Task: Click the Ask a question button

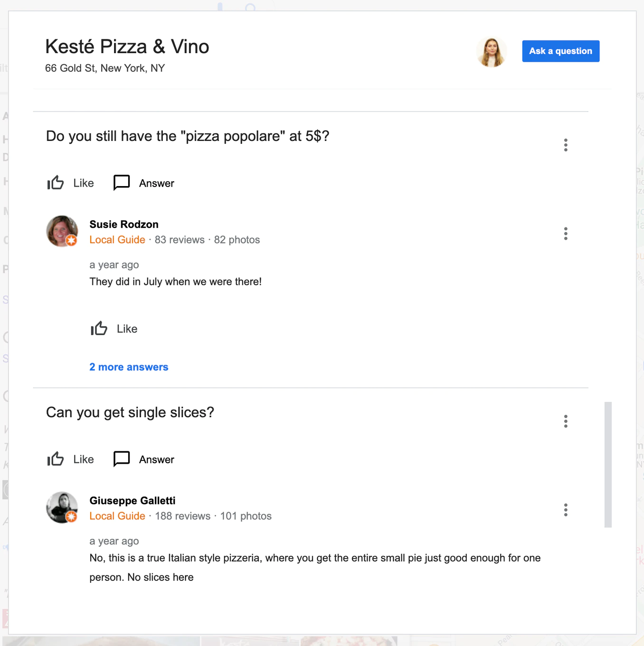Action: pyautogui.click(x=560, y=51)
